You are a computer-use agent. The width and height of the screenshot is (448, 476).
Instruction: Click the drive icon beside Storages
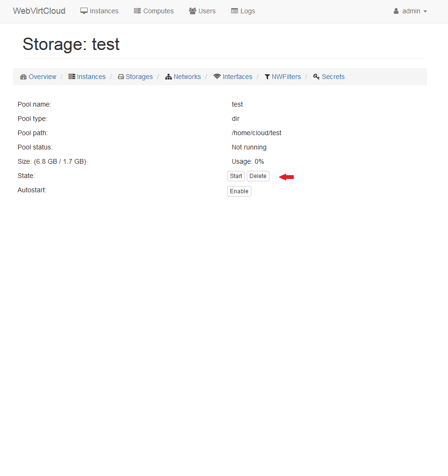click(x=121, y=77)
